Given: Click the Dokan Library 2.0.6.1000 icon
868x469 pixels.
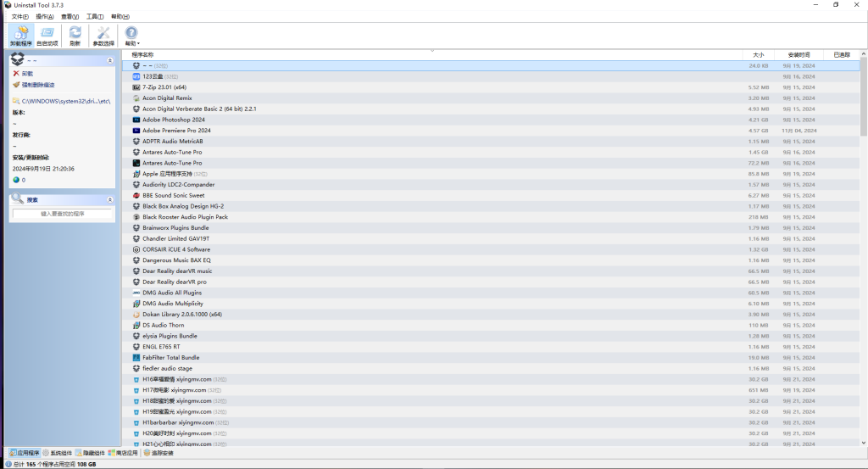Looking at the screenshot, I should [136, 315].
